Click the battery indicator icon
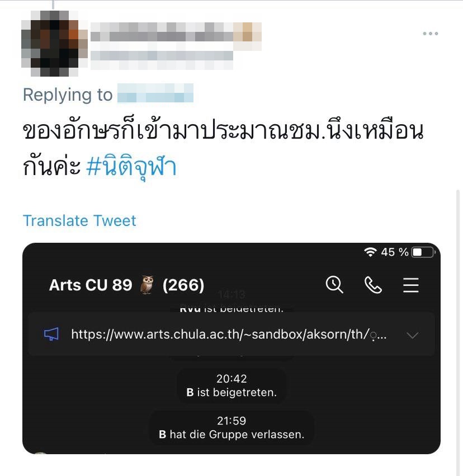Image resolution: width=463 pixels, height=476 pixels. [423, 252]
